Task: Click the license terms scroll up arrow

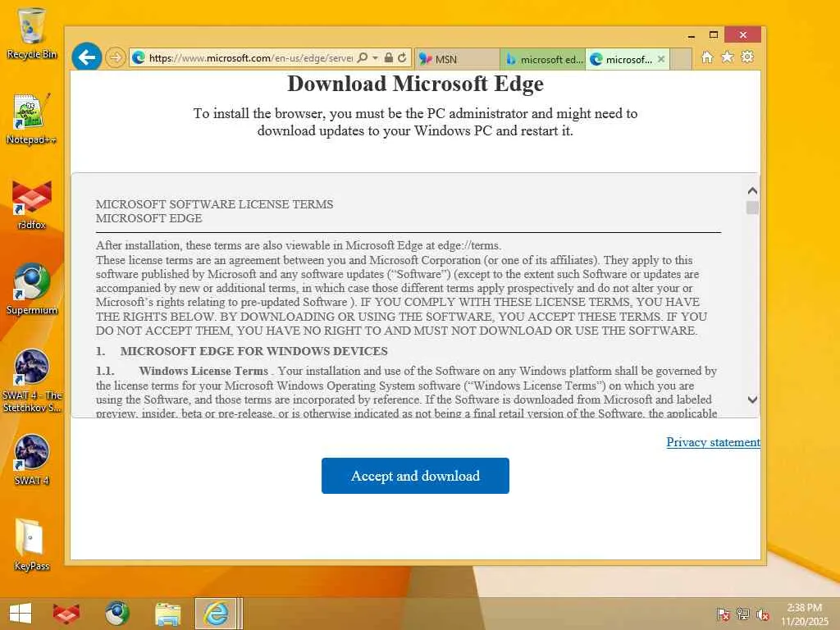Action: (752, 190)
